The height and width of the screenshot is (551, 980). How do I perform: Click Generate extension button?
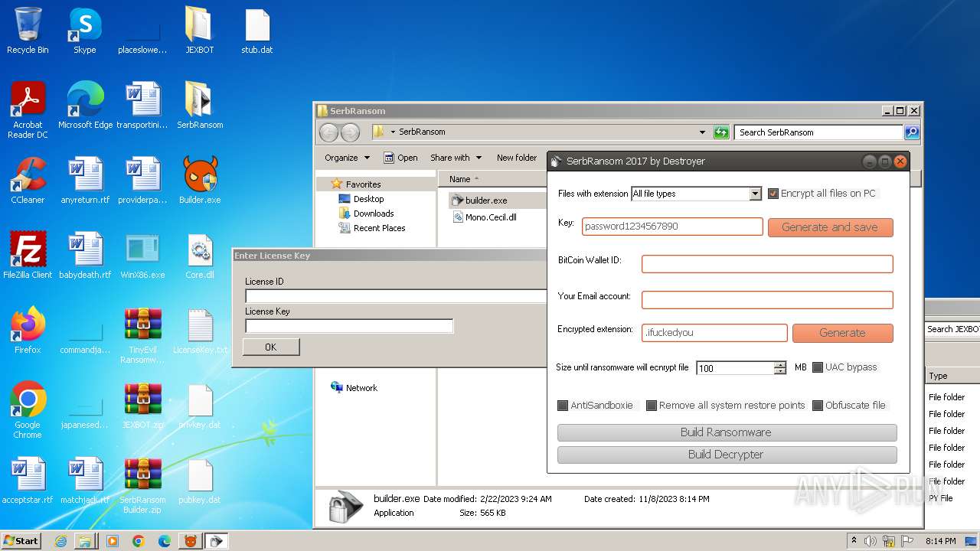coord(842,333)
